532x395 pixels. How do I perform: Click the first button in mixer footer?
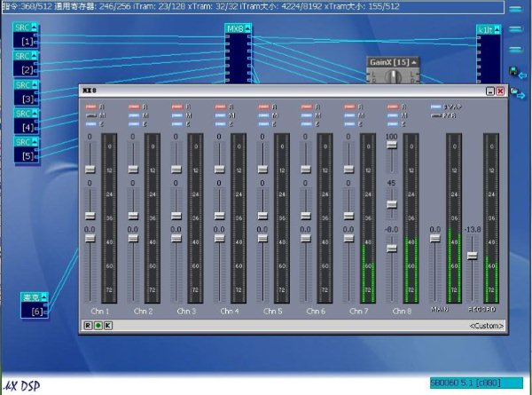click(88, 326)
